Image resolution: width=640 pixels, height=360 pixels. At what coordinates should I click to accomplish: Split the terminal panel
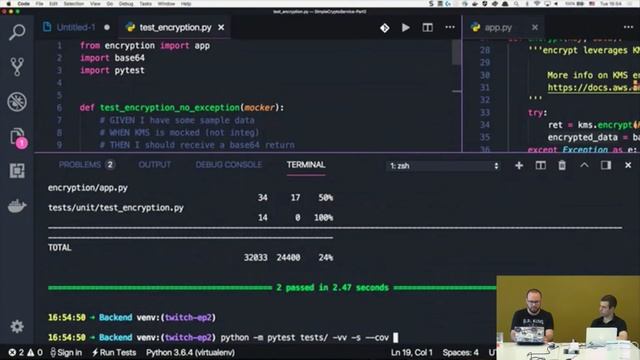tap(540, 165)
